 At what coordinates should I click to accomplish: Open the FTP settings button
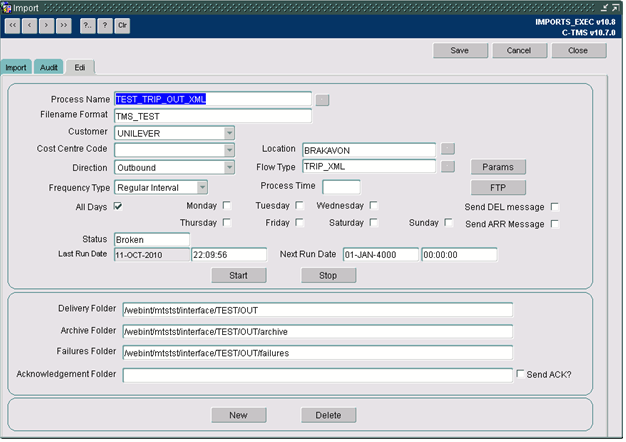click(498, 188)
